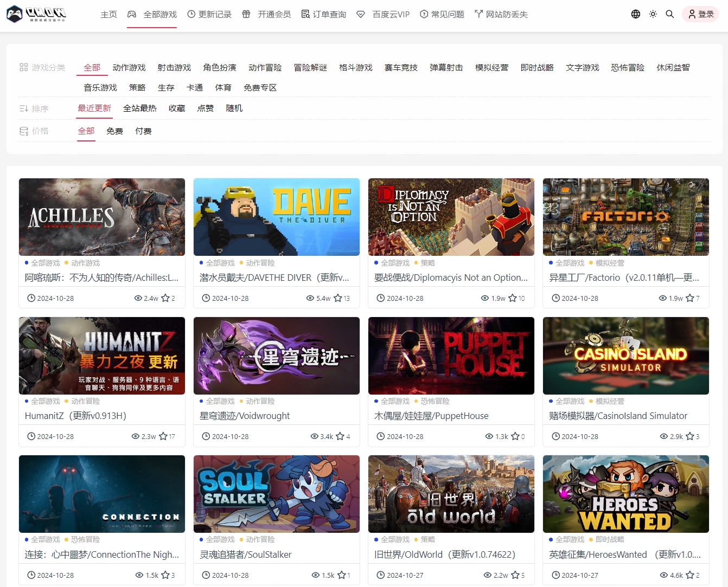Filter by 赛车竞技 category

pyautogui.click(x=401, y=67)
